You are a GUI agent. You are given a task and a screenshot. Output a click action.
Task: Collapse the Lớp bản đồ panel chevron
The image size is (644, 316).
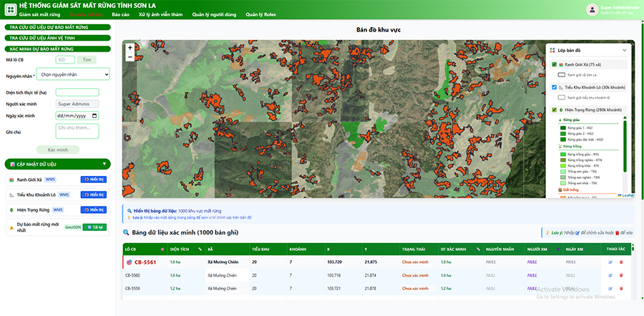point(624,50)
